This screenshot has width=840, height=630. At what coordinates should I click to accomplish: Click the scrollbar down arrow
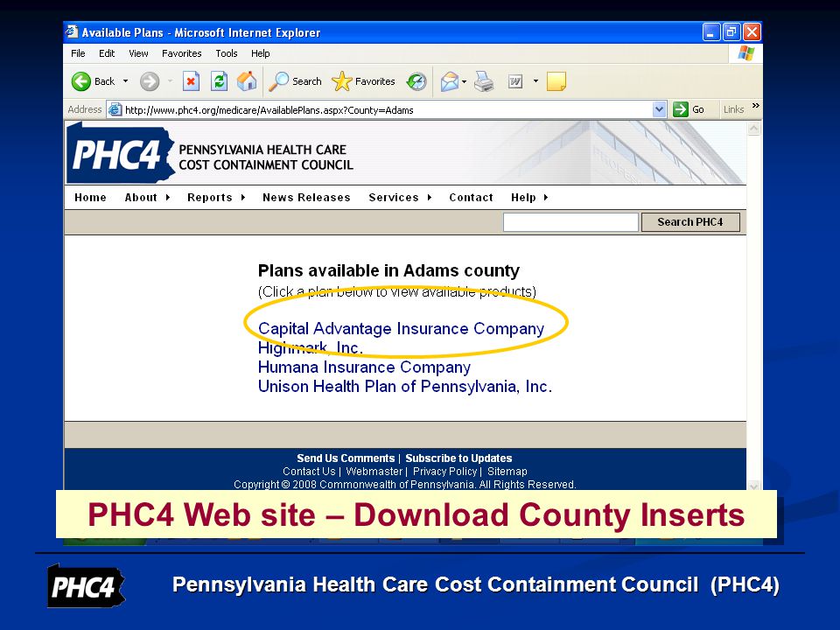754,486
